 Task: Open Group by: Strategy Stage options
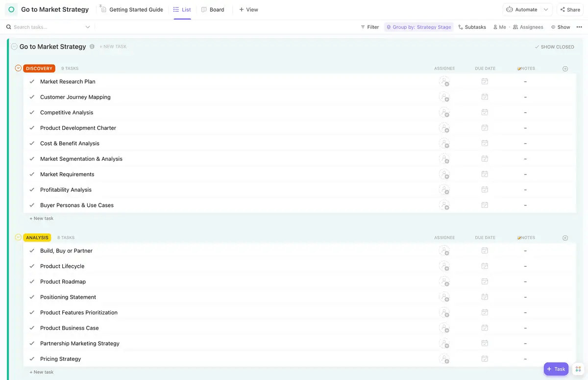click(418, 27)
